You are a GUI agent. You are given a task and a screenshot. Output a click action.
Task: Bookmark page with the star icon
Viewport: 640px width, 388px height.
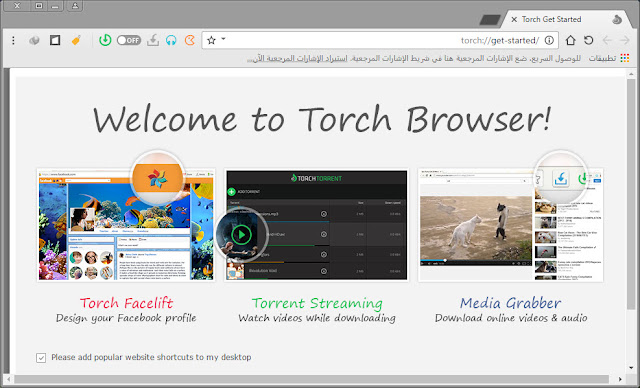coord(211,40)
